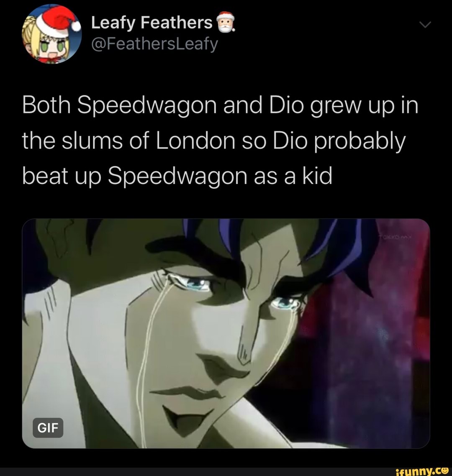Open the "Leafy Feathers" display name link
452x476 pixels.
pos(152,23)
